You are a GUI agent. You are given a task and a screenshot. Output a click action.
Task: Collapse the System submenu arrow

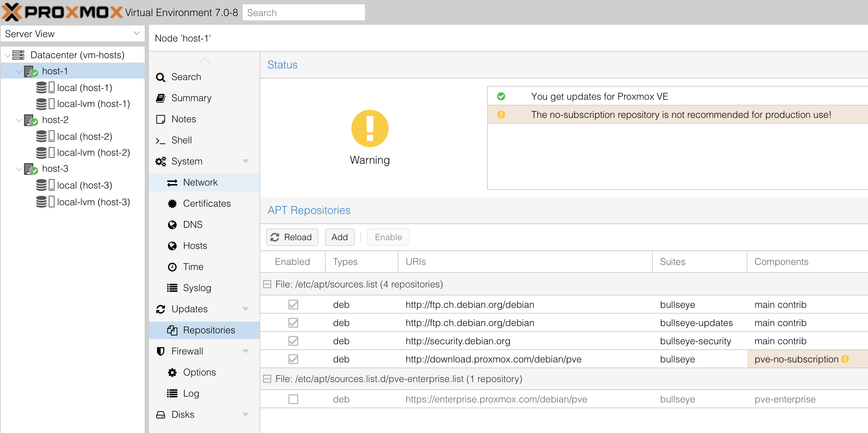(x=246, y=161)
